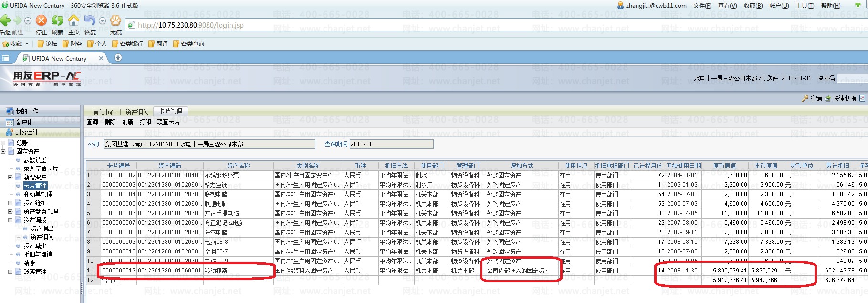This screenshot has height=303, width=868.
Task: Collapse the 固定资产 tree node
Action: [3, 151]
